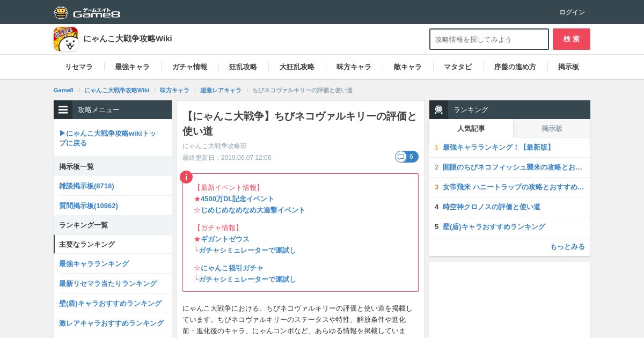Open the リセマラ nav menu item
Viewport: 644px width, 338px height.
(79, 67)
